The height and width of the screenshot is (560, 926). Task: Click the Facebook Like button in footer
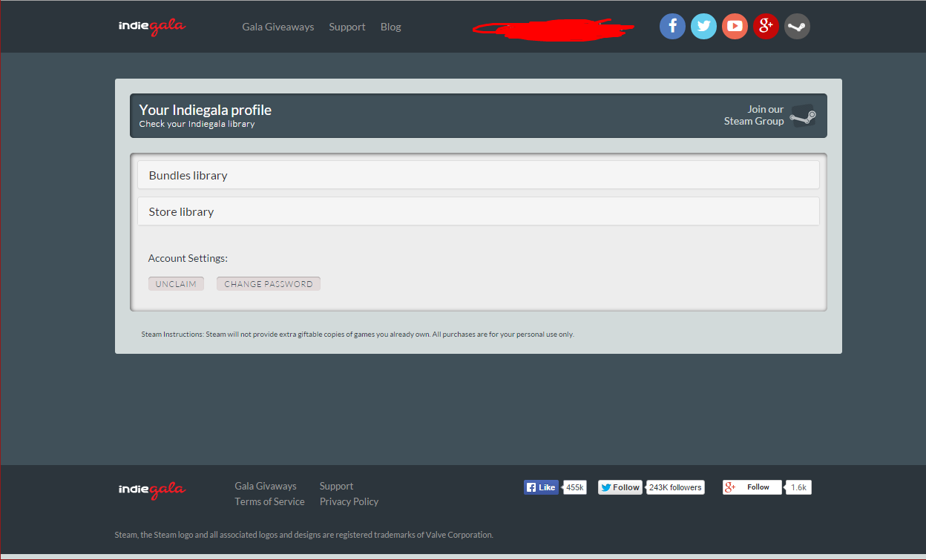[541, 487]
